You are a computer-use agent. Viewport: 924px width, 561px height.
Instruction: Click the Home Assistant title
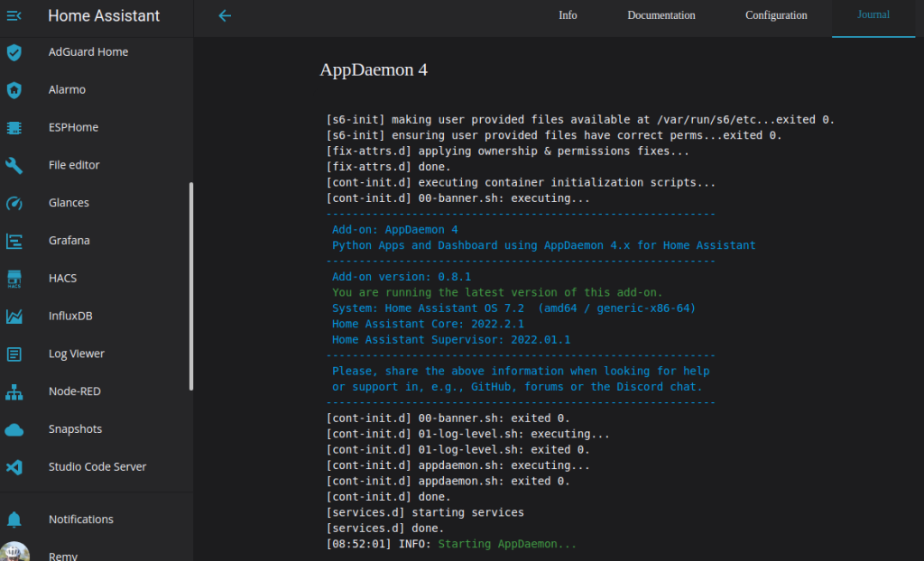[x=104, y=16]
